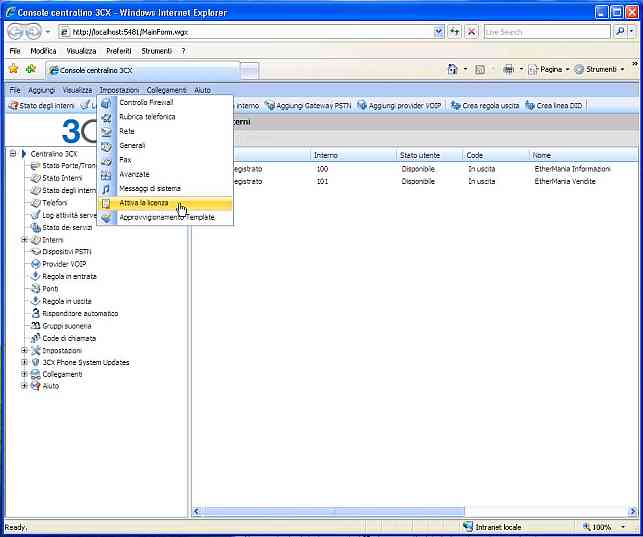Open the Collegamenti menu in 3CX console
This screenshot has height=537, width=643.
tap(166, 90)
